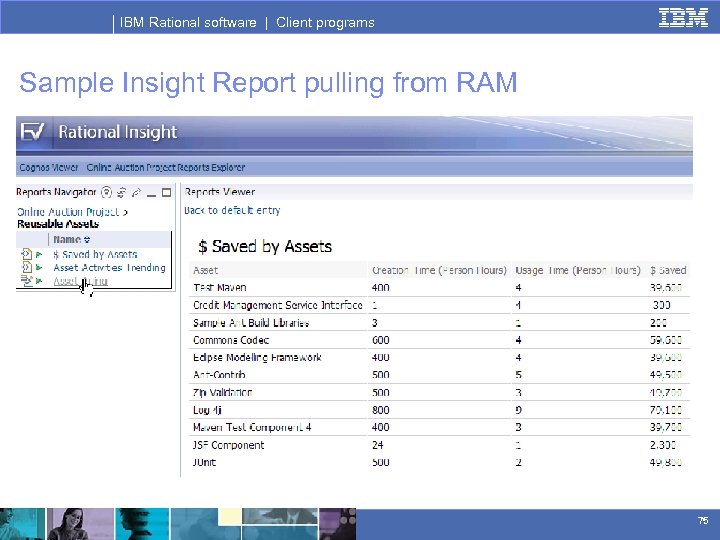Open the Reports Navigator help icon

(107, 192)
